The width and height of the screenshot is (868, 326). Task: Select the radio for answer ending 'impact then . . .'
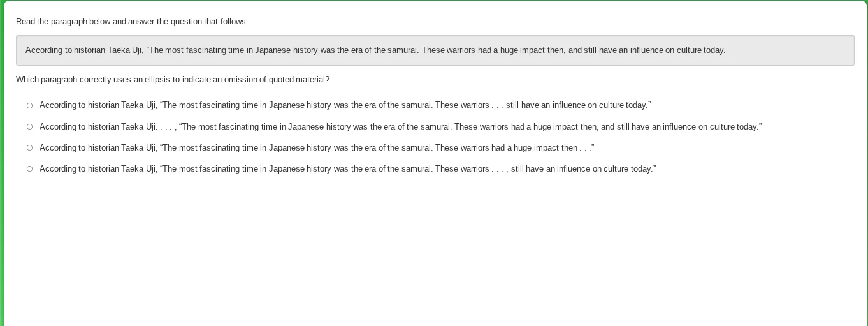tap(29, 148)
